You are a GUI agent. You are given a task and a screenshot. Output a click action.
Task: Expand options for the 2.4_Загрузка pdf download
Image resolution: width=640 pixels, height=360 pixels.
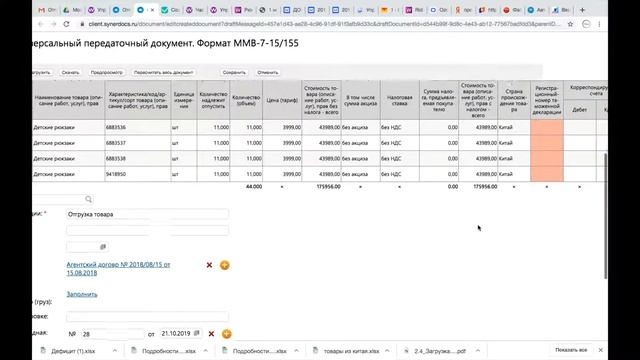click(478, 351)
